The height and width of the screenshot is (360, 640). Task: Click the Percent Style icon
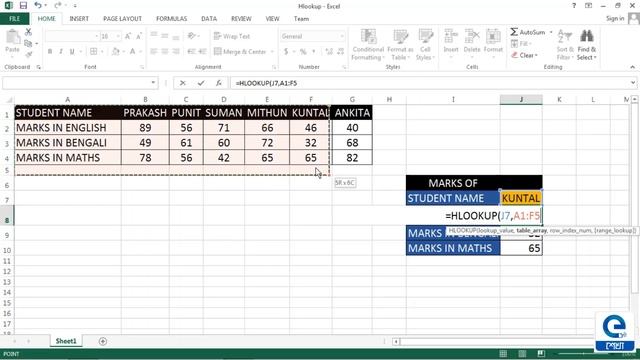(303, 51)
